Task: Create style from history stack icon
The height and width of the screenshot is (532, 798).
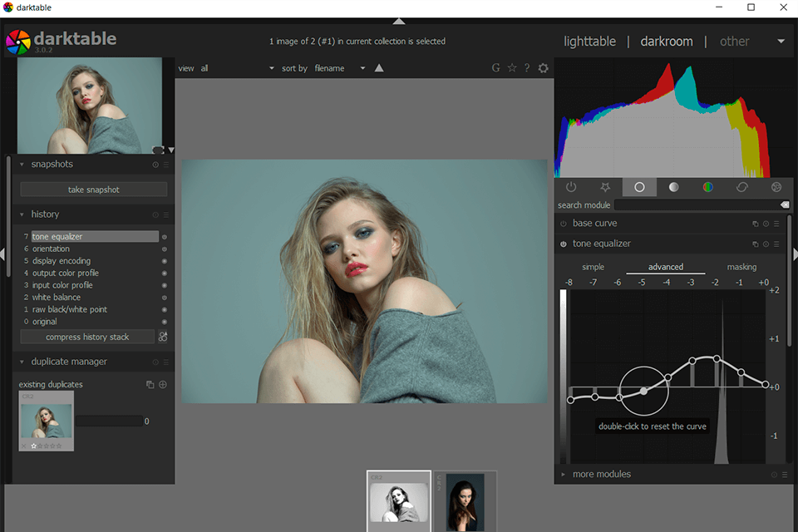Action: 163,337
